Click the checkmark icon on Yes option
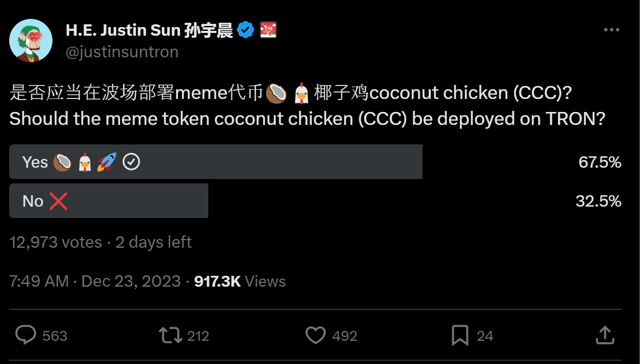 tap(130, 161)
